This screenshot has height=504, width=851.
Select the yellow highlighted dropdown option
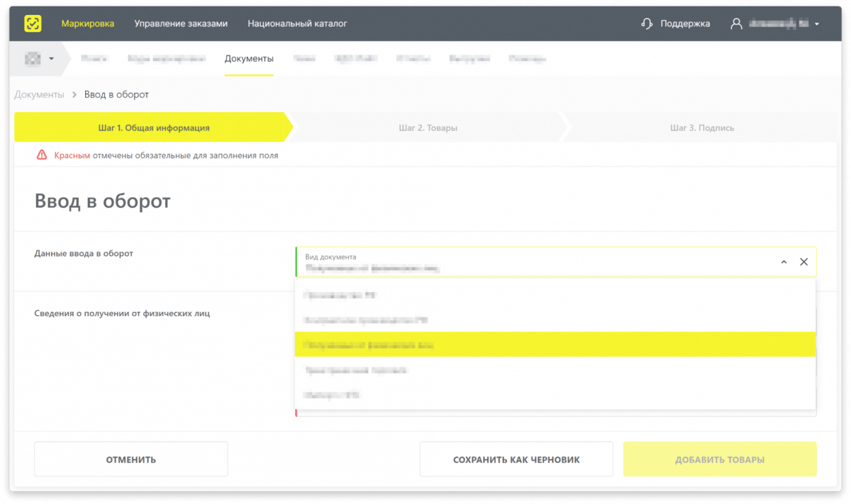(555, 345)
